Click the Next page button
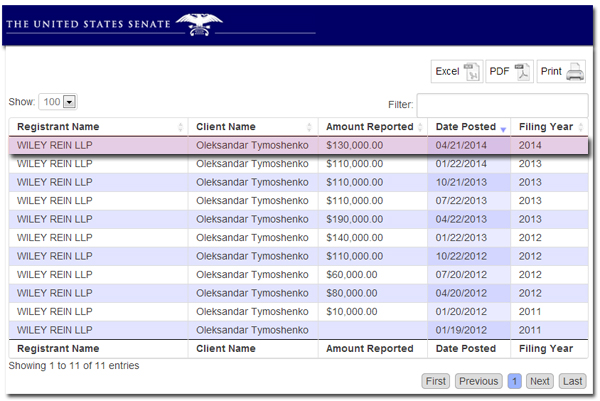The width and height of the screenshot is (600, 401). (540, 381)
